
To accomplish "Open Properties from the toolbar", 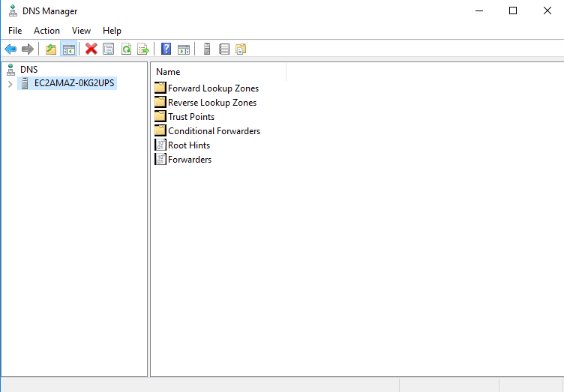I will (109, 49).
